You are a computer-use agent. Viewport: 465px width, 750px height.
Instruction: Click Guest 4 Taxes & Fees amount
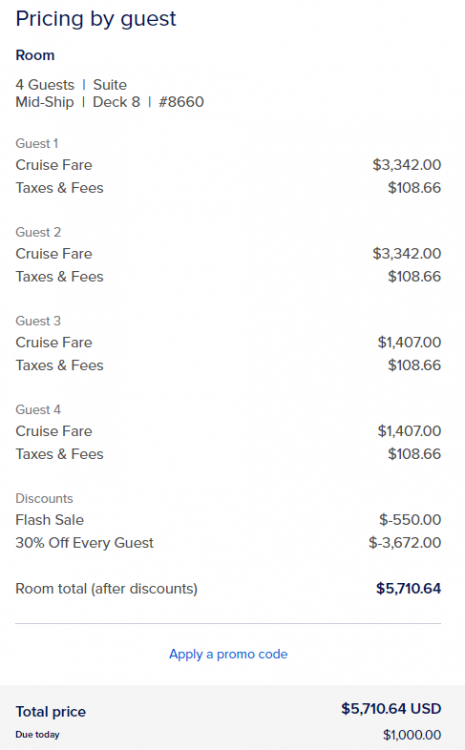[414, 453]
